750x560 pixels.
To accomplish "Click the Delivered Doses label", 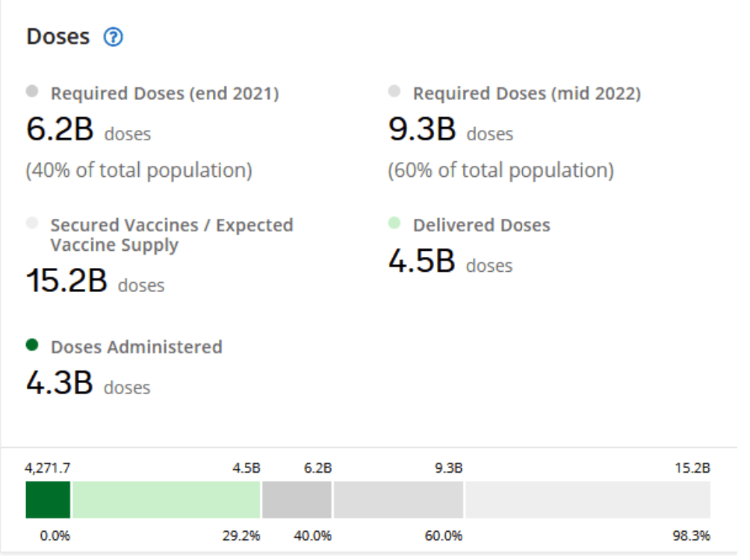I will (481, 225).
